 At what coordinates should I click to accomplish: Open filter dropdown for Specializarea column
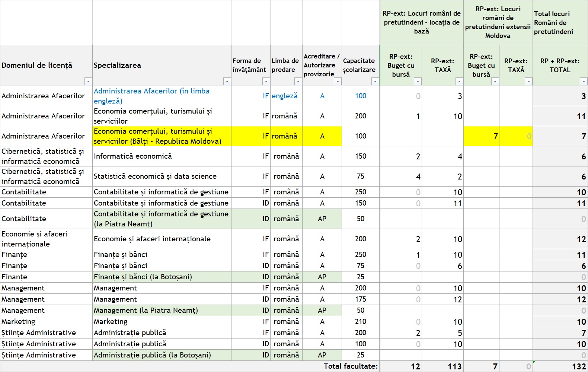pos(227,82)
